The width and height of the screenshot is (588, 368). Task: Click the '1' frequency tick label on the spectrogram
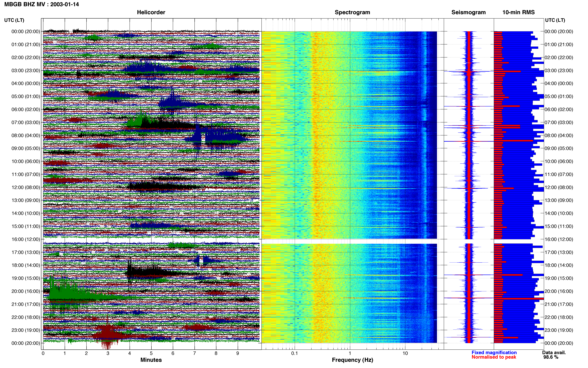tap(350, 353)
